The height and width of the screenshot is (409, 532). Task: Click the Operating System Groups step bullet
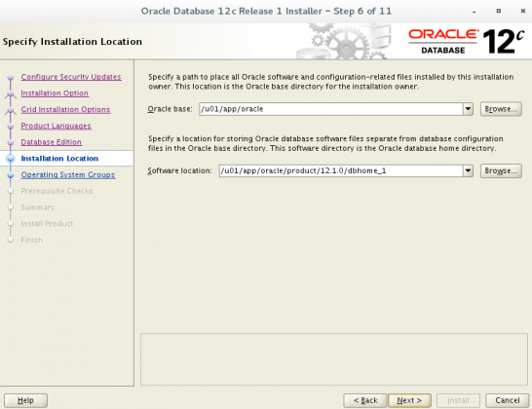pos(11,175)
